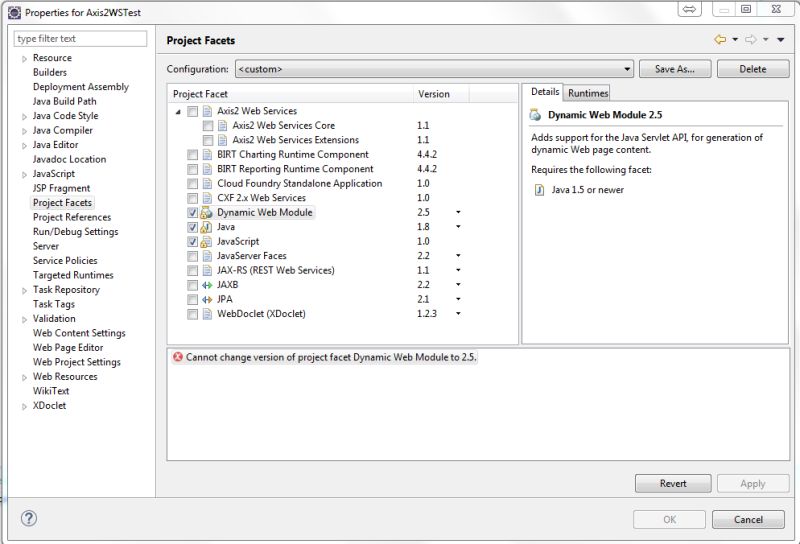Click the JavaScript facet icon
This screenshot has width=800, height=544.
[206, 241]
